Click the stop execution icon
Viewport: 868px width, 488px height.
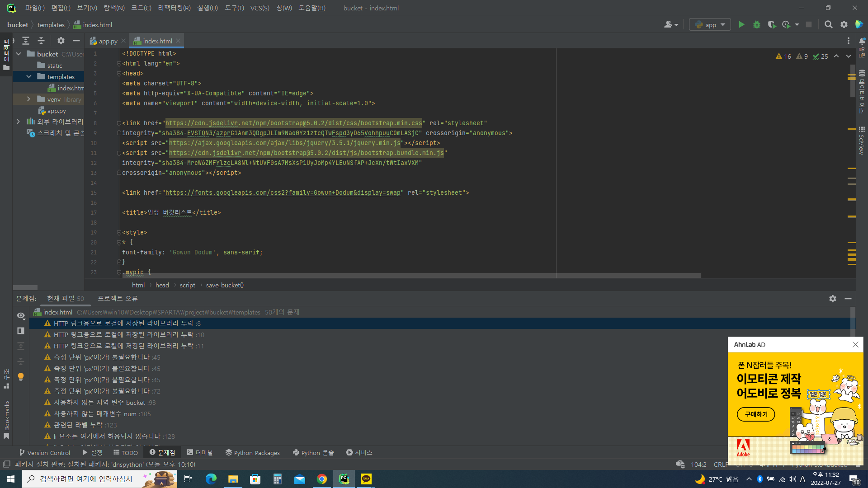(809, 24)
